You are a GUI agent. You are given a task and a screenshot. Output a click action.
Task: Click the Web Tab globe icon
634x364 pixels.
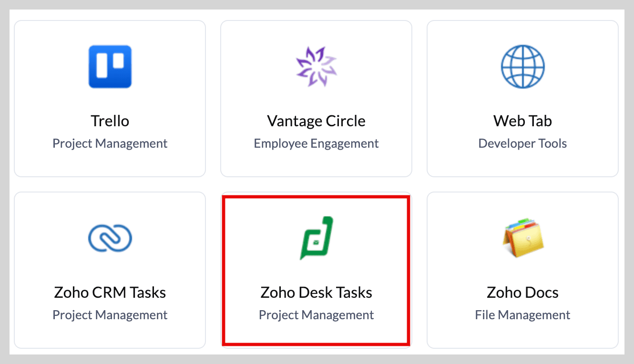tap(522, 67)
